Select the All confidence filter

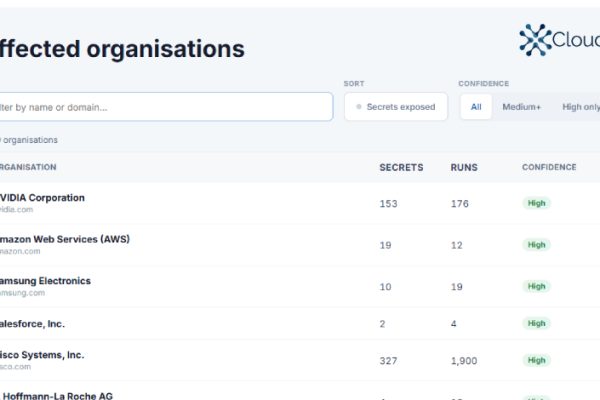pos(476,107)
